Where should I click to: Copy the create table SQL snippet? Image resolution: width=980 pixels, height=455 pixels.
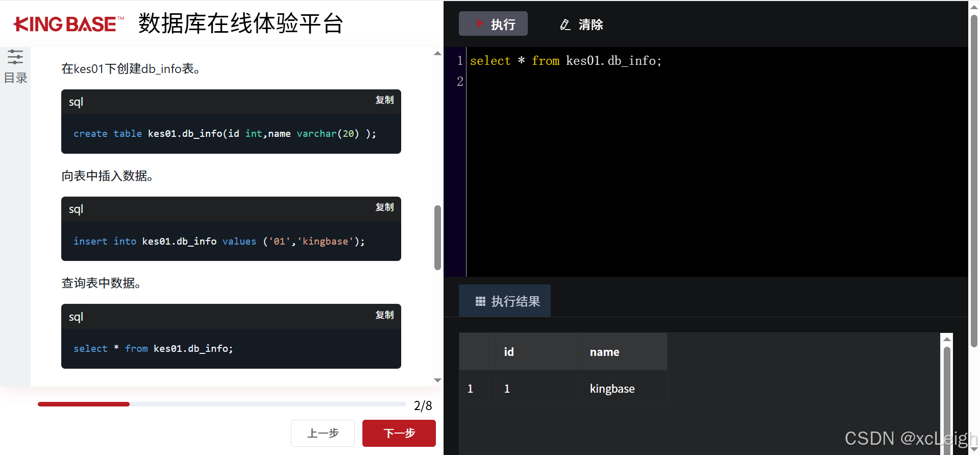tap(384, 100)
